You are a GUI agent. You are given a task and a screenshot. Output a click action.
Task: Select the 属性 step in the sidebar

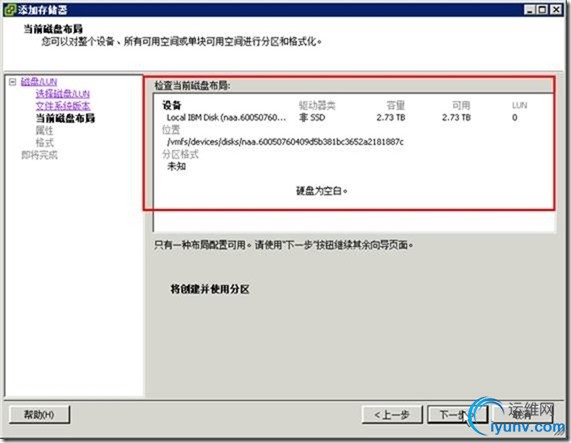pos(44,130)
